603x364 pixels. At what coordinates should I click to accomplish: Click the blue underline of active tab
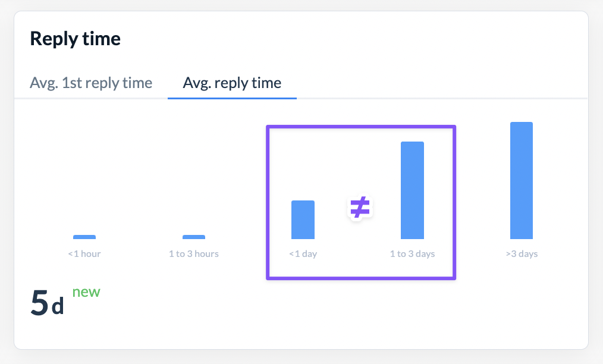pyautogui.click(x=232, y=98)
